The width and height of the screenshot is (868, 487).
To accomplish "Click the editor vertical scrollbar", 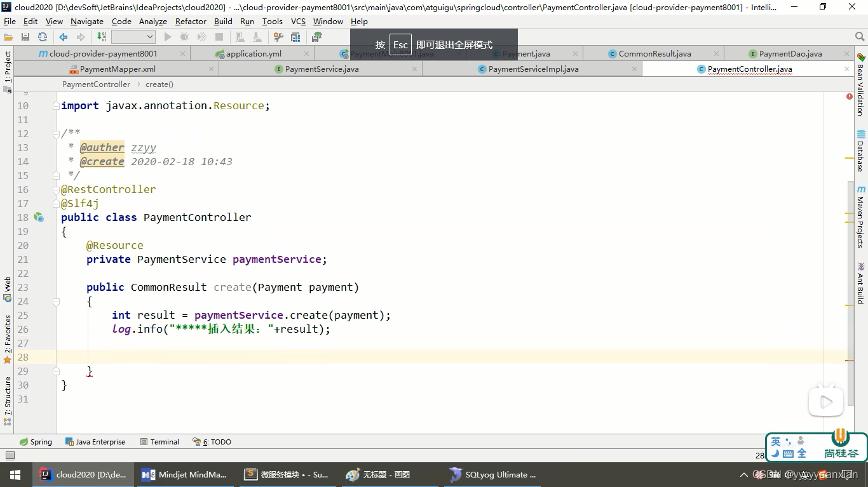I will click(850, 292).
